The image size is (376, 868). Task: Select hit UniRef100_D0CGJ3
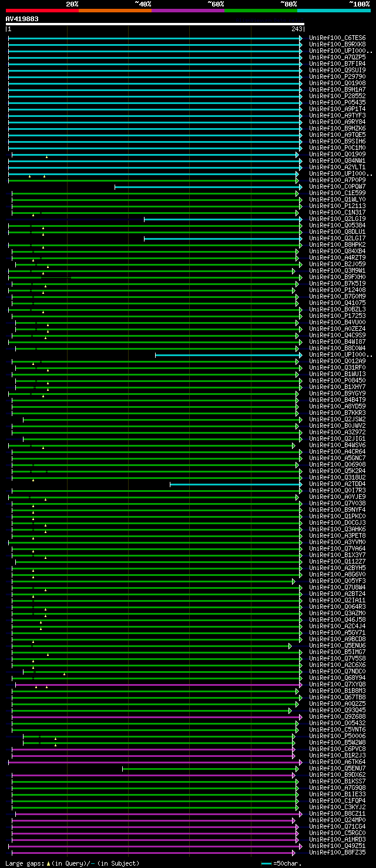(x=337, y=522)
